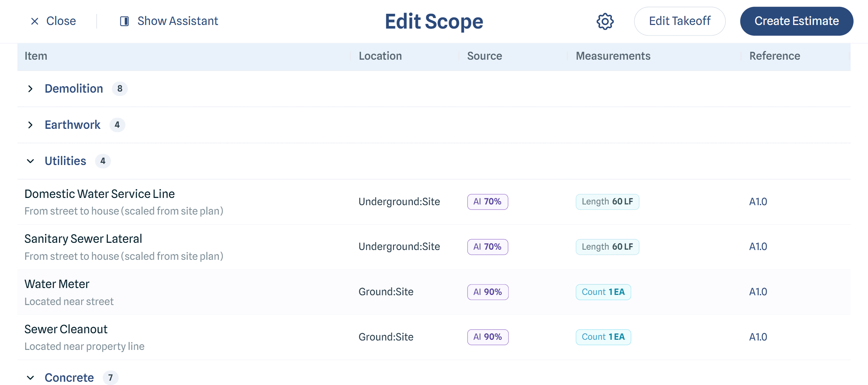Viewport: 868px width, 385px height.
Task: Click the Utilities group title
Action: (x=65, y=161)
